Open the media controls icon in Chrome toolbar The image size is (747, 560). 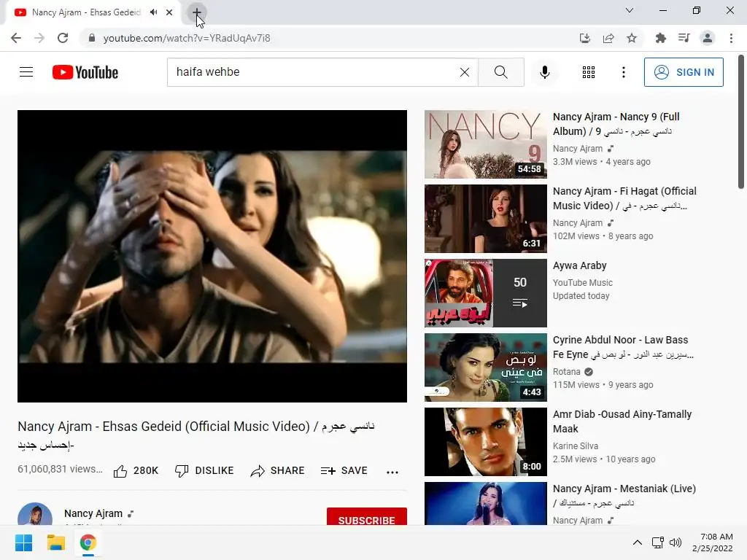684,38
